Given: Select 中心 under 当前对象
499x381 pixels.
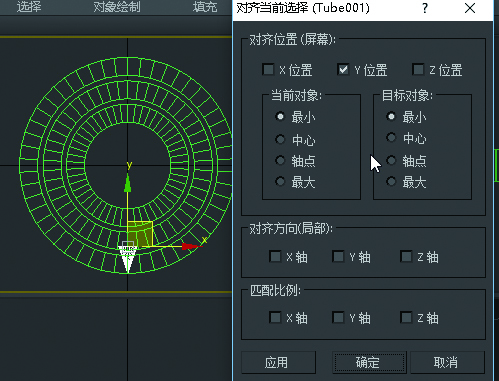Looking at the screenshot, I should 280,139.
